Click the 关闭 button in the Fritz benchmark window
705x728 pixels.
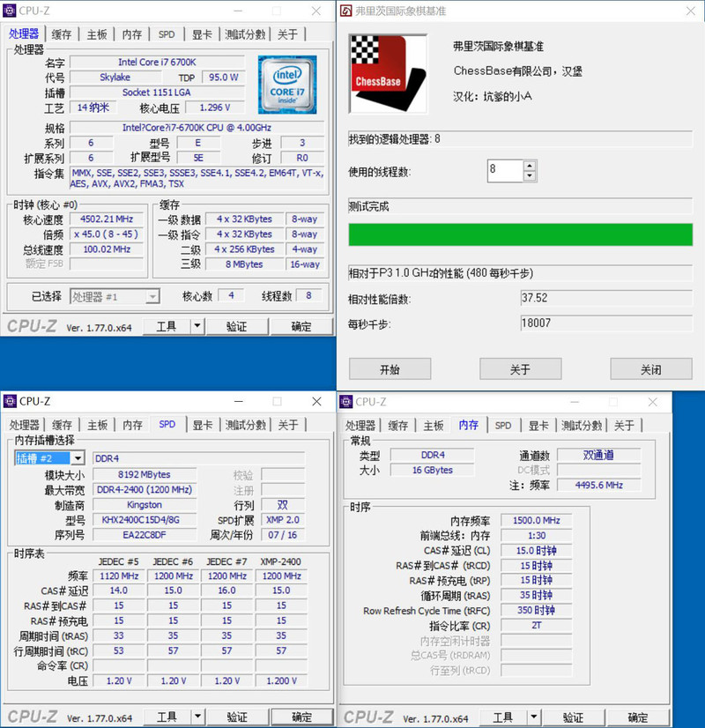click(651, 369)
